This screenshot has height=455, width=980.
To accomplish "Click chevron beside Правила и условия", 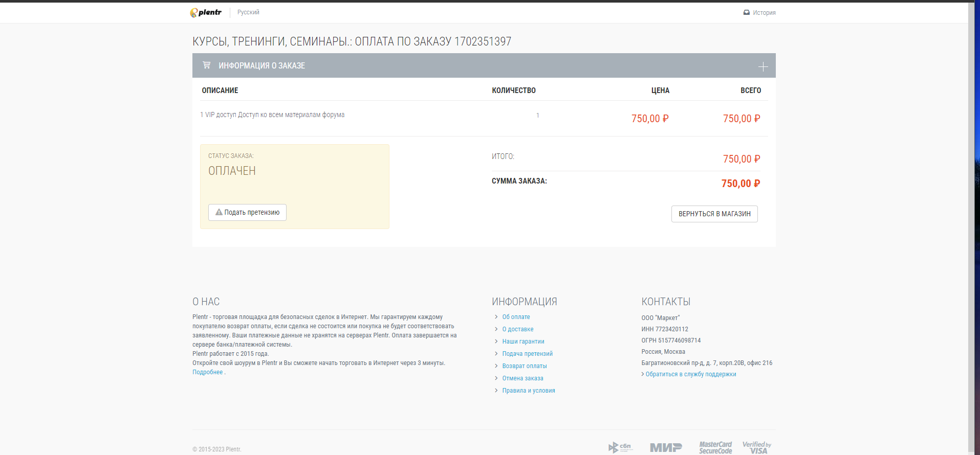I will [496, 390].
